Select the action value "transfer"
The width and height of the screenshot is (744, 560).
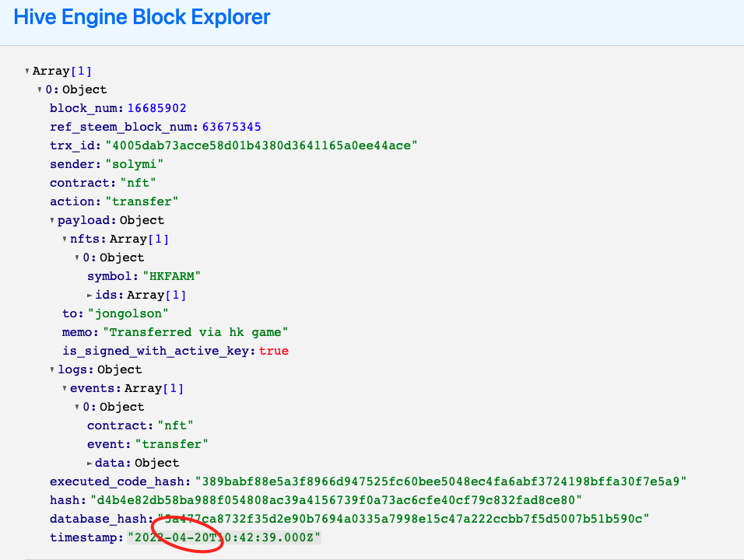(x=142, y=201)
